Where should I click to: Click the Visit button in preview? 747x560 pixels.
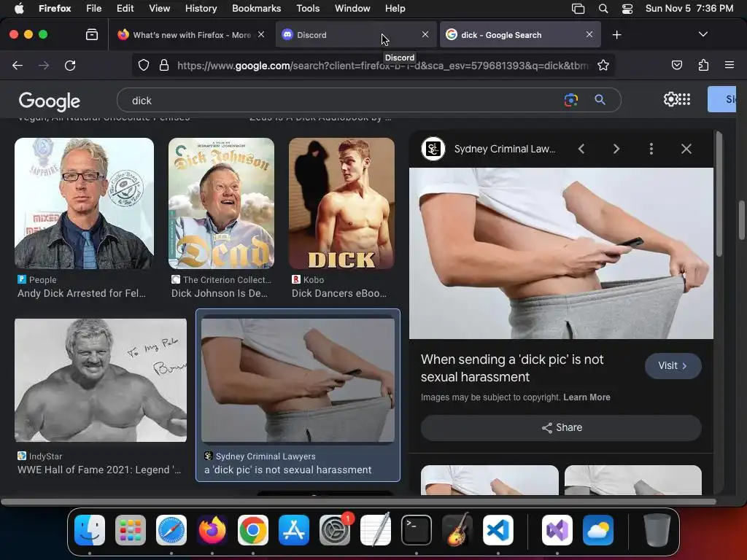coord(673,366)
